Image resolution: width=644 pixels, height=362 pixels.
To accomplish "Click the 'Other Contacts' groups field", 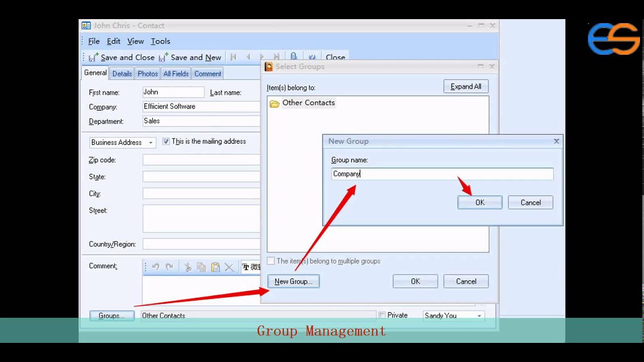I will [x=258, y=316].
